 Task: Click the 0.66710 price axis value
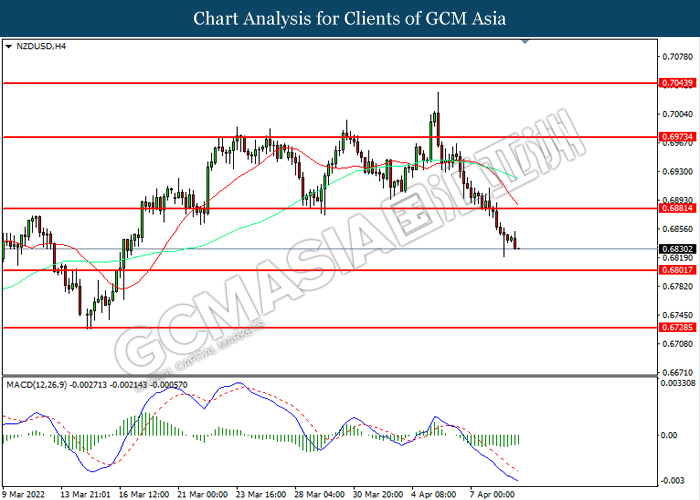(x=677, y=372)
